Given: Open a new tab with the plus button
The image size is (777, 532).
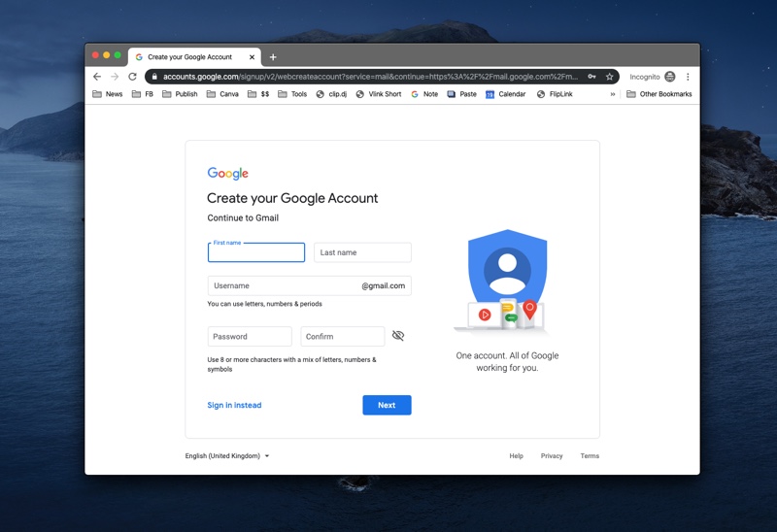Looking at the screenshot, I should pos(273,57).
